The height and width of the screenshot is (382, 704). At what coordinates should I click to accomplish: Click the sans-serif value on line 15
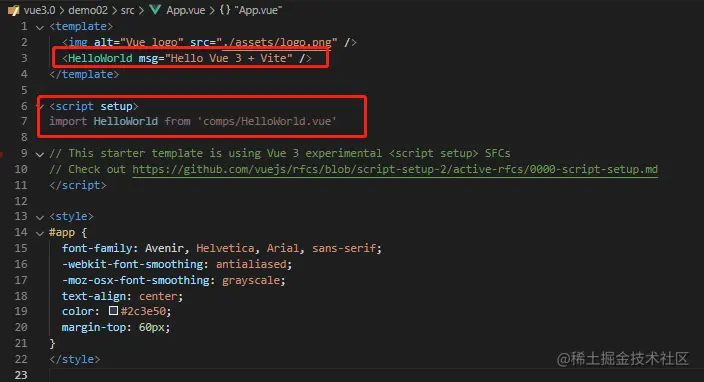coord(344,248)
